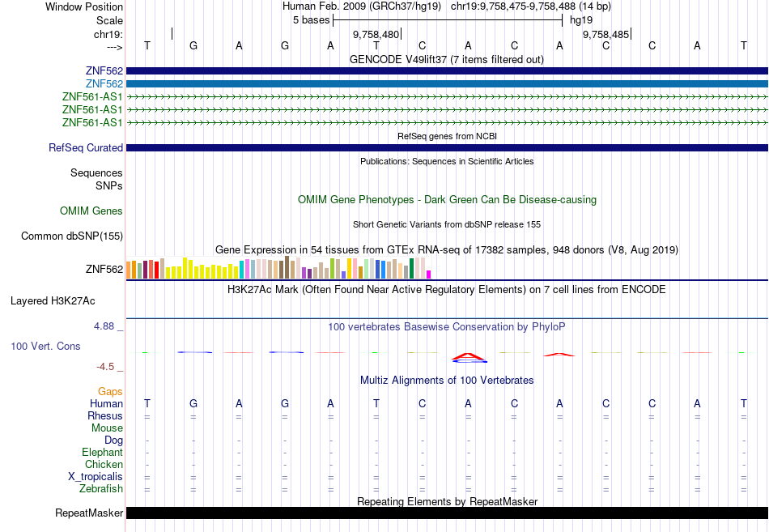Open Multiz Alignments of 100 Vertebrates title
This screenshot has height=532, width=769.
pyautogui.click(x=447, y=381)
